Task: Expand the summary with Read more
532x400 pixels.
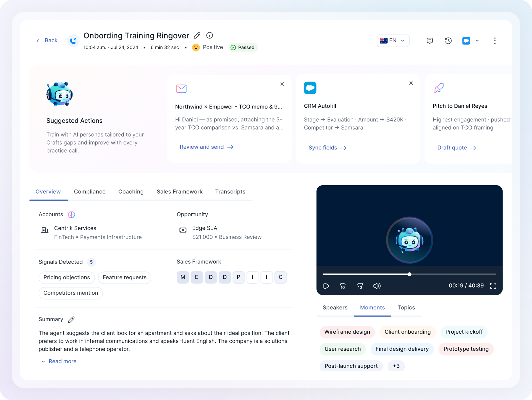Action: 59,361
